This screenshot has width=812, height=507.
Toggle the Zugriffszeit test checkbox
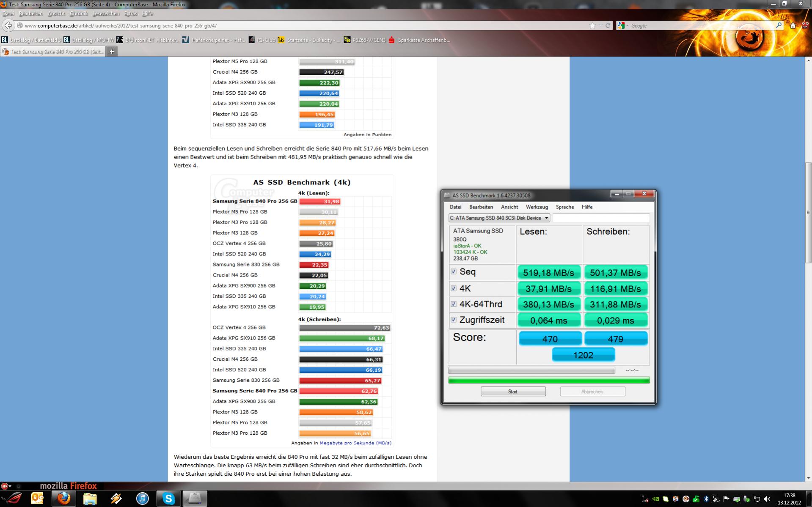(454, 320)
